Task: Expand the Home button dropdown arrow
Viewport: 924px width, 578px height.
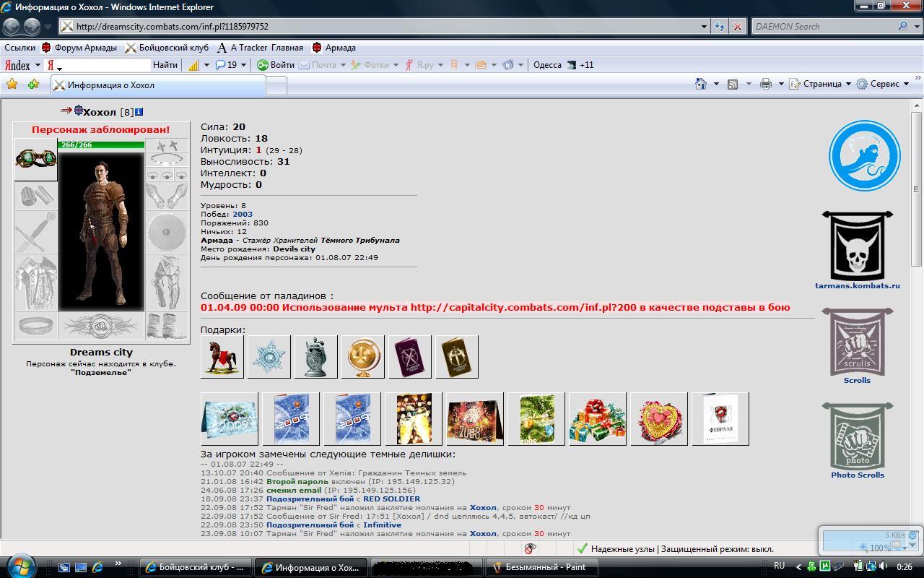Action: 716,84
